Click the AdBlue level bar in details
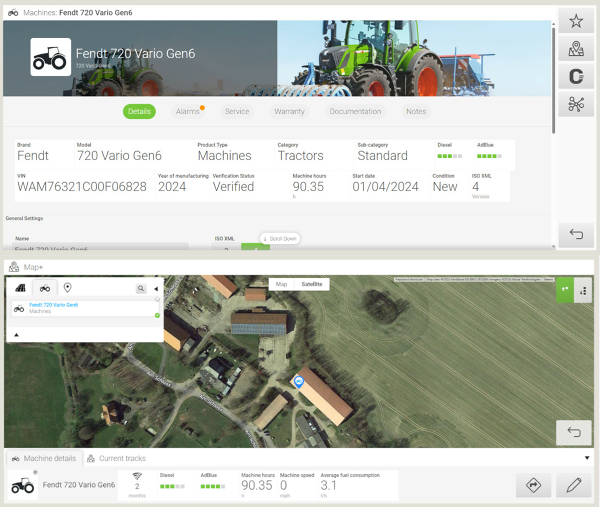The image size is (600, 507). [x=489, y=156]
